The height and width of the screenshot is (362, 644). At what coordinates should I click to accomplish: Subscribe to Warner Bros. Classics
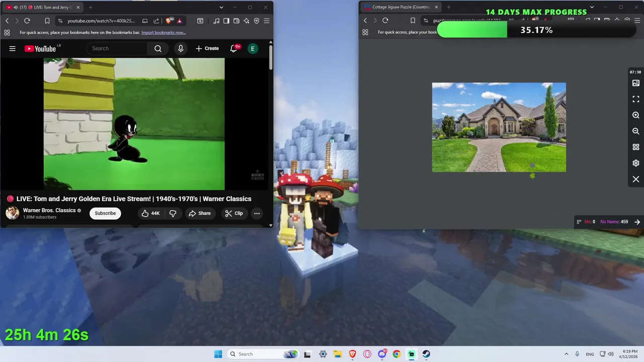(105, 213)
